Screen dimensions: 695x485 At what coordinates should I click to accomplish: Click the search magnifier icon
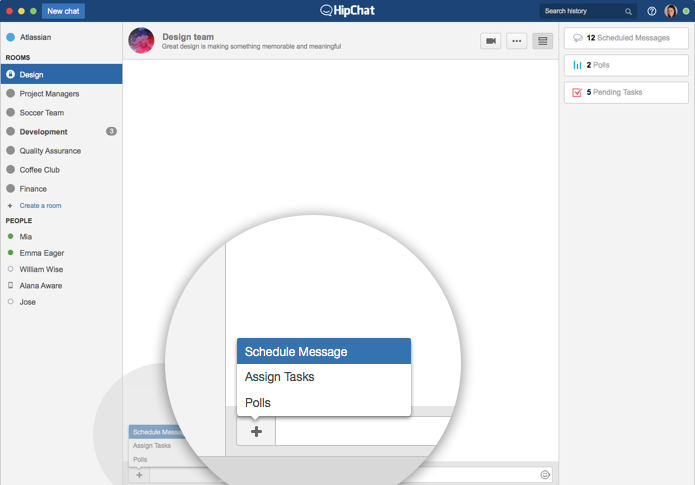pos(628,12)
